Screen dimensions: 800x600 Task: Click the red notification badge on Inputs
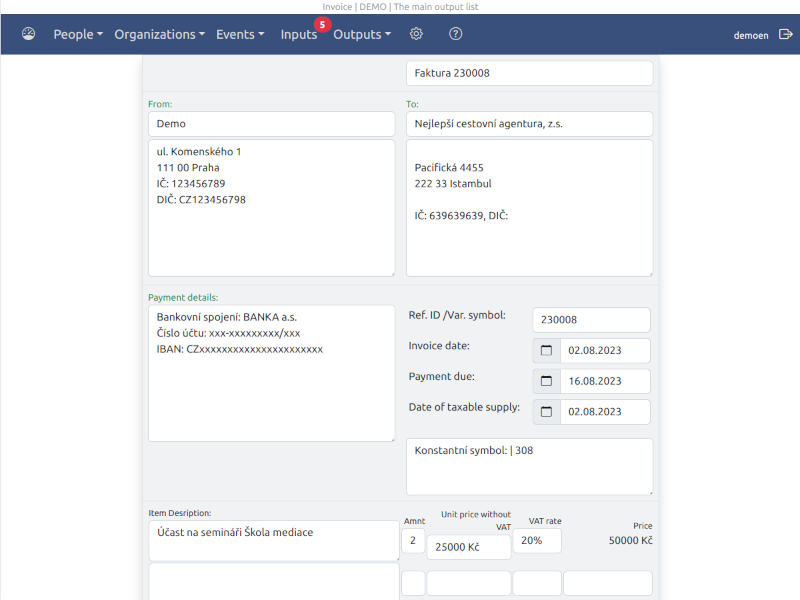pos(322,24)
